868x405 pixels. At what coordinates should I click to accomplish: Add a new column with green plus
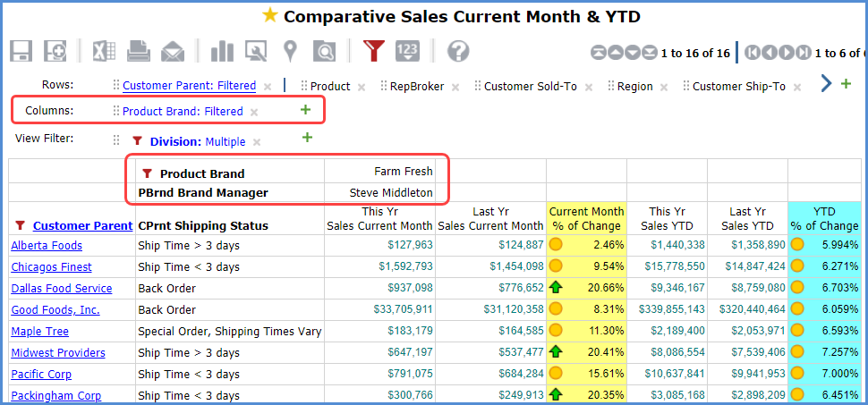pos(305,111)
